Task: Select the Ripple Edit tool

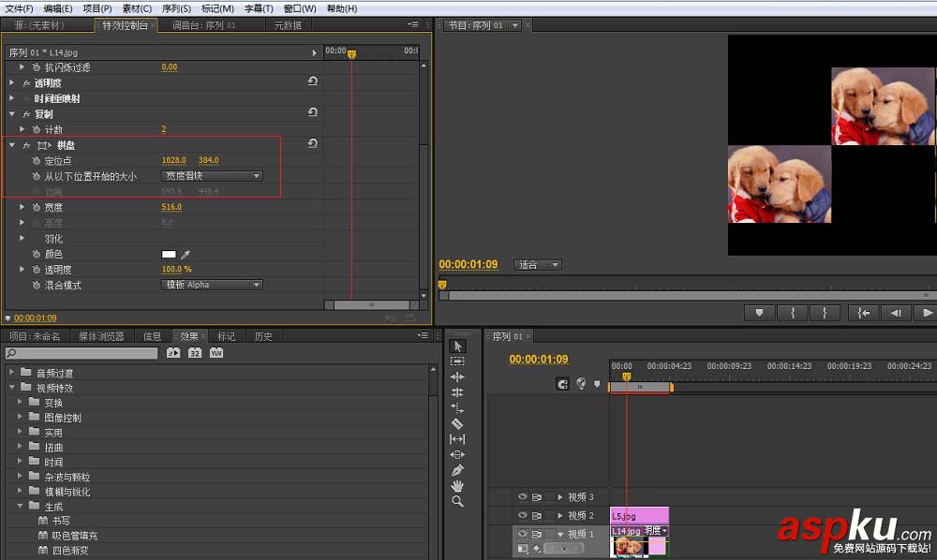Action: 457,376
